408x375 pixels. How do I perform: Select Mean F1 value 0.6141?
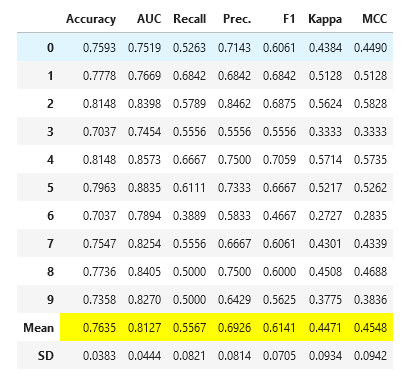point(279,328)
